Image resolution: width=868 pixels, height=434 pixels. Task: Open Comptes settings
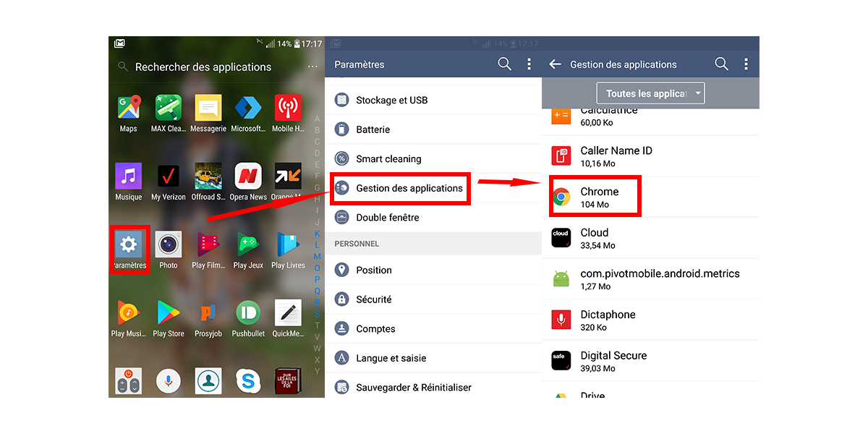[x=433, y=328]
